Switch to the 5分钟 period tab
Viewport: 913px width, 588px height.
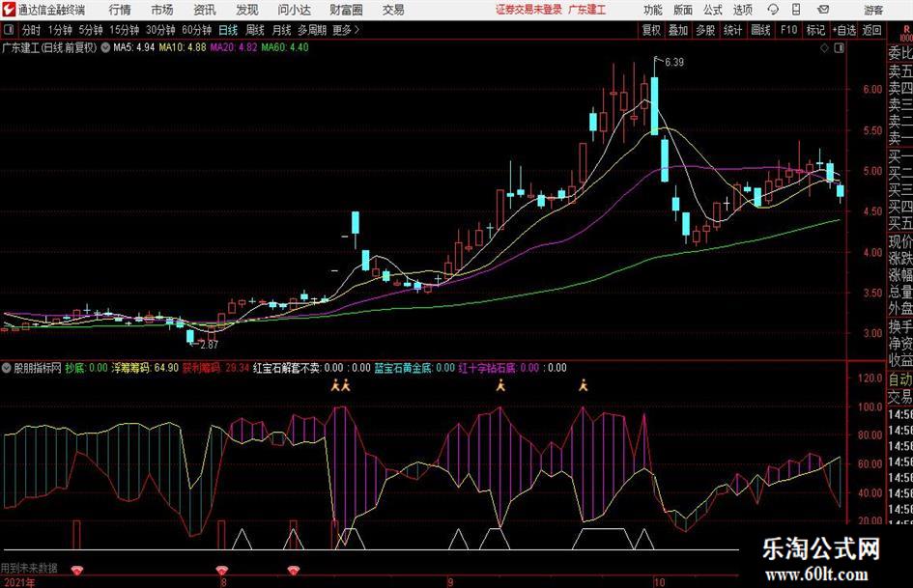tap(91, 30)
